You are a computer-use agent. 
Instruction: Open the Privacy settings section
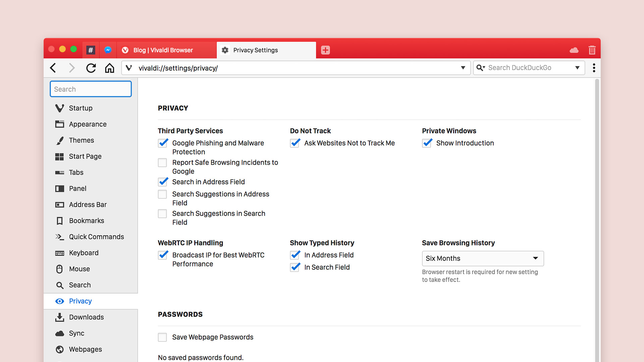91,301
